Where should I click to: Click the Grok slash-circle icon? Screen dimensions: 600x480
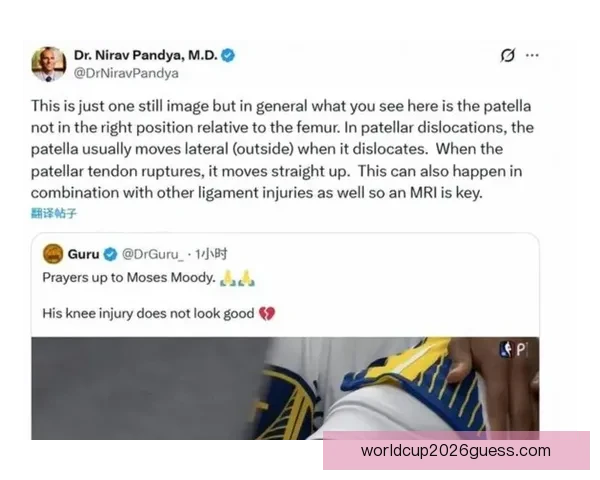click(x=507, y=56)
